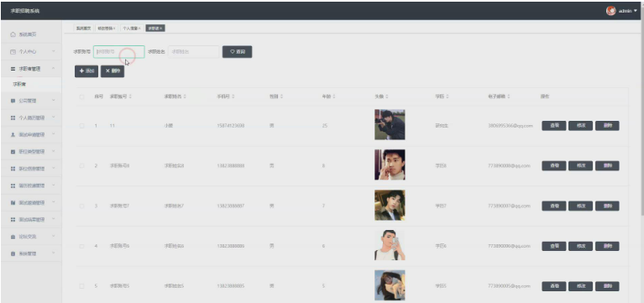This screenshot has width=644, height=303.
Task: Sort the table by 电子邮箱 column arrows
Action: click(509, 97)
